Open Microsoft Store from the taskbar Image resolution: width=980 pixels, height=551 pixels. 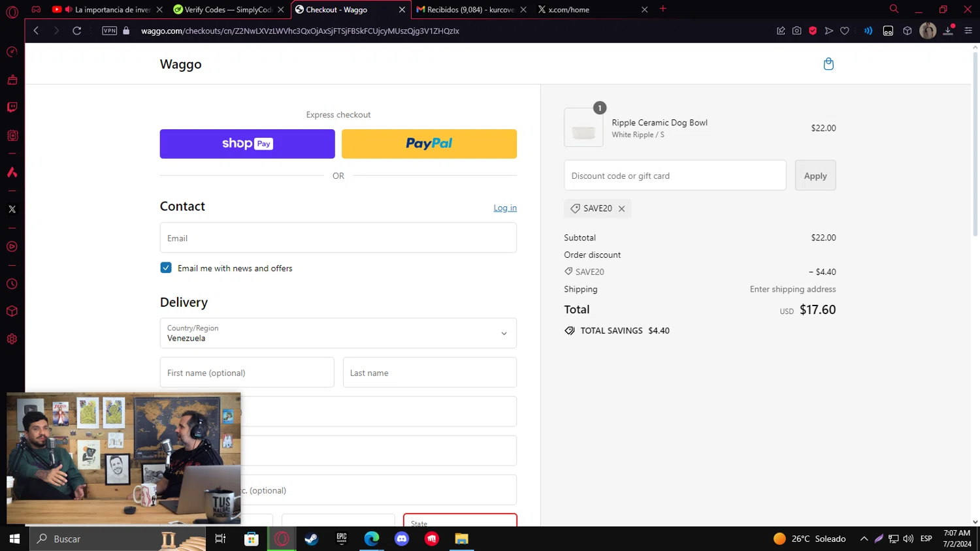[x=251, y=539]
